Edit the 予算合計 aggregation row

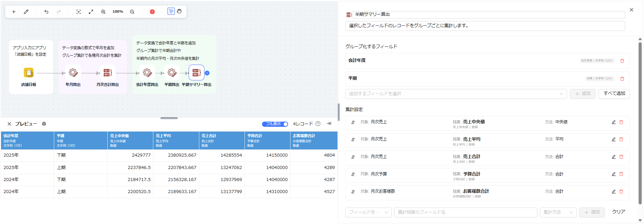coord(613,174)
